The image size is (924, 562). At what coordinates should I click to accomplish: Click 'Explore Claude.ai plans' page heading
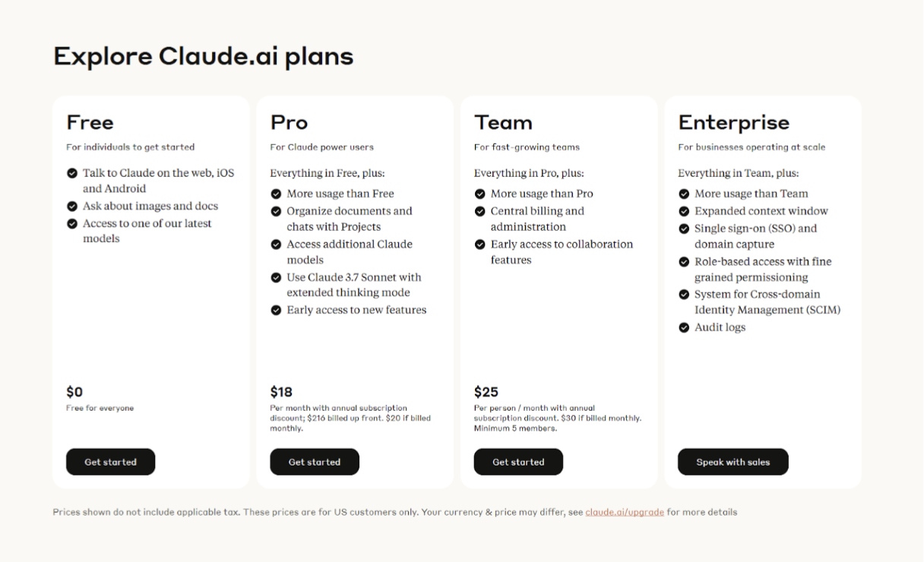204,57
